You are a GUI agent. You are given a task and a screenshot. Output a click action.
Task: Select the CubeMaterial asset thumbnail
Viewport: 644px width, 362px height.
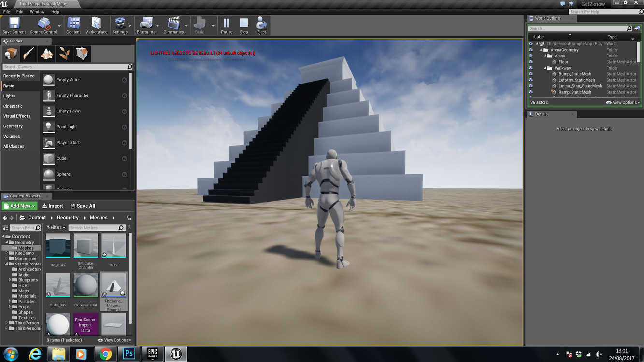click(x=86, y=285)
